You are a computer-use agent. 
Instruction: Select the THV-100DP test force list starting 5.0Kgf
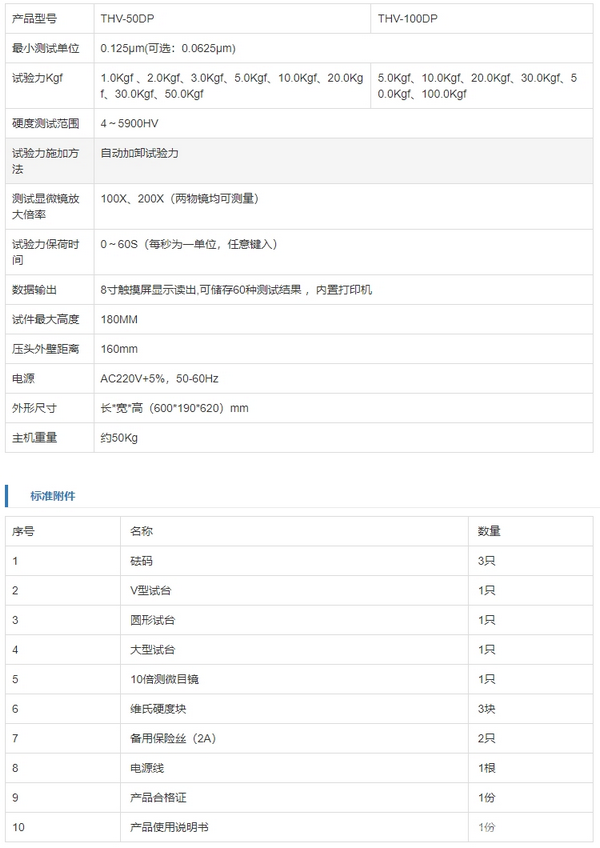(477, 85)
